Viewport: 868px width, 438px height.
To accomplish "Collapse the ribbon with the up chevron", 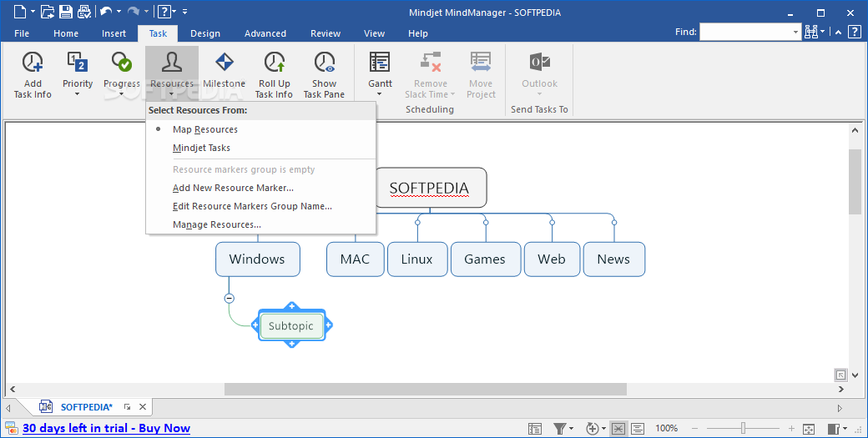I will 839,33.
